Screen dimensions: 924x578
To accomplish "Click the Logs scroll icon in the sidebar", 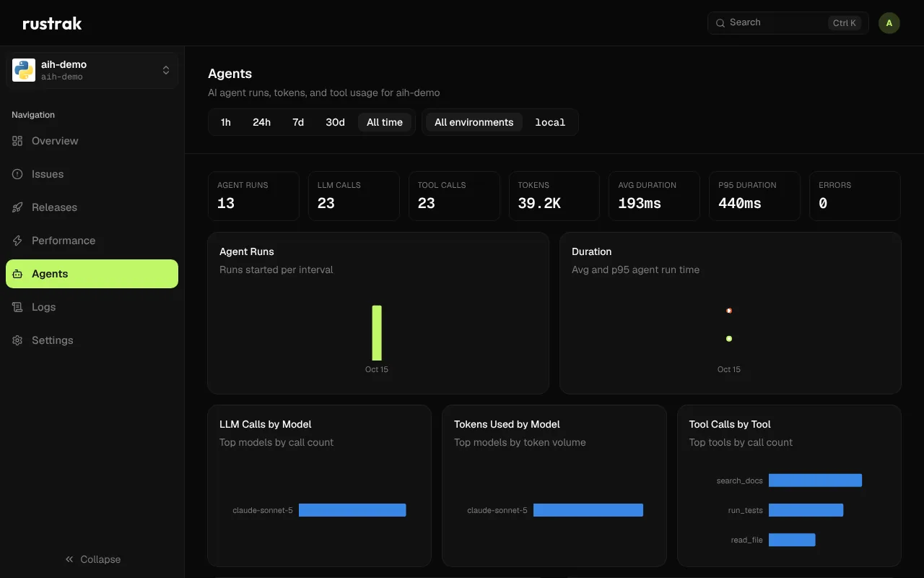I will (x=17, y=307).
